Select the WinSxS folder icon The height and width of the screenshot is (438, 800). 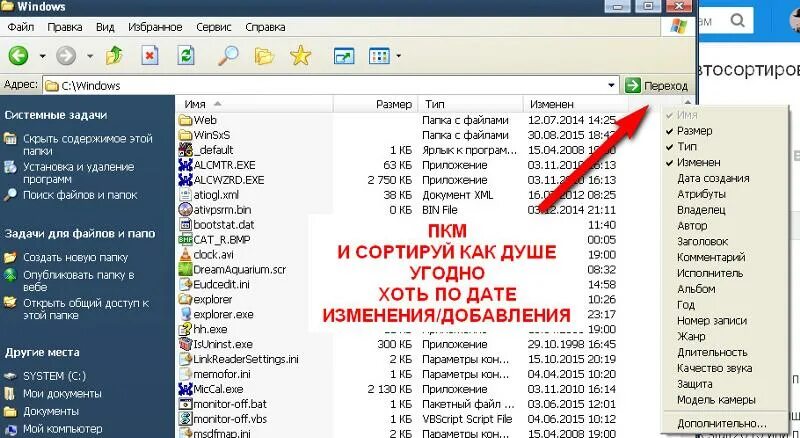coord(185,135)
